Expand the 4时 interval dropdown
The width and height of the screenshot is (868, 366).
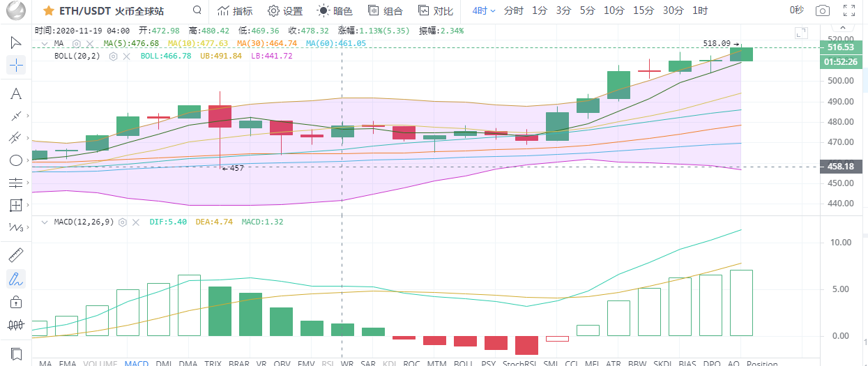click(x=484, y=10)
